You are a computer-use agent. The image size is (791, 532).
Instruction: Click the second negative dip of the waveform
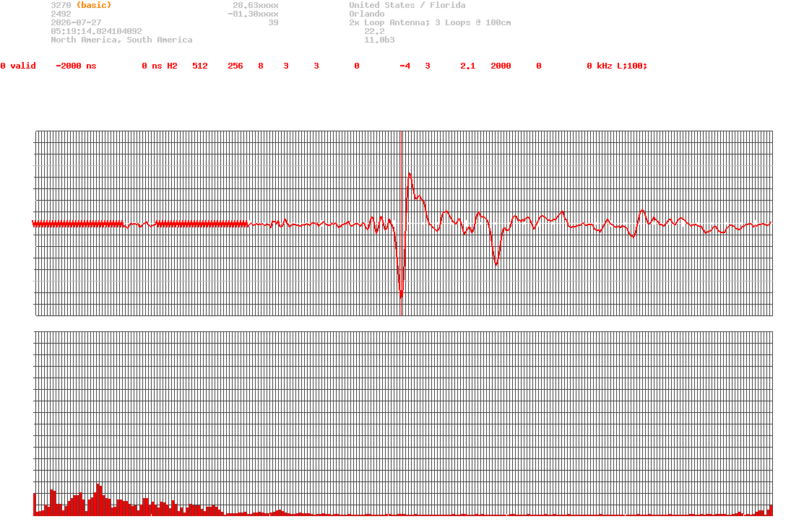click(496, 263)
